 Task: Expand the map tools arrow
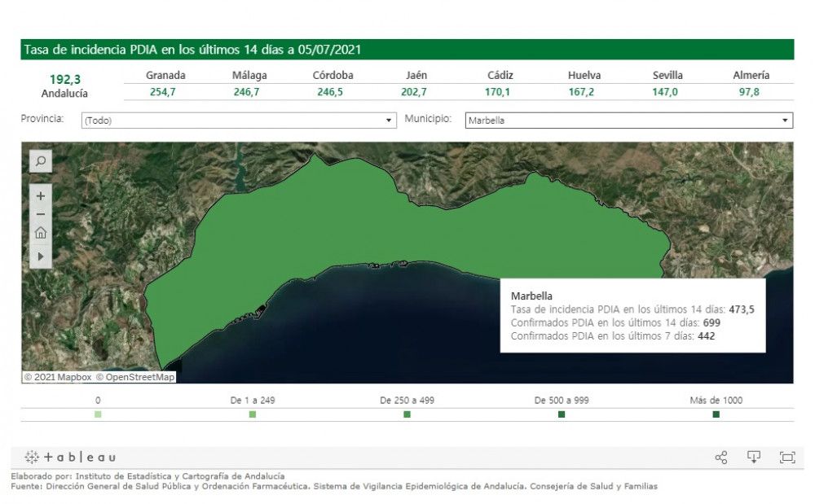coord(41,256)
